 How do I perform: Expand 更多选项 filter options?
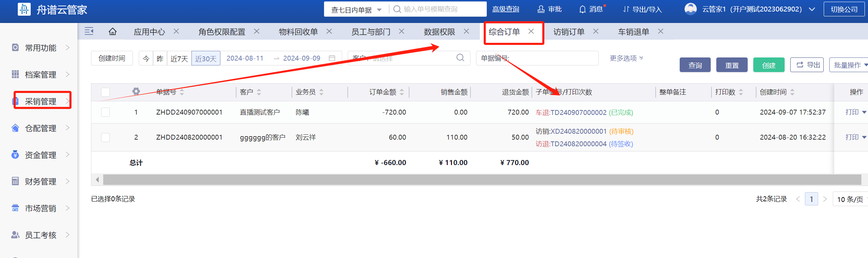point(626,58)
